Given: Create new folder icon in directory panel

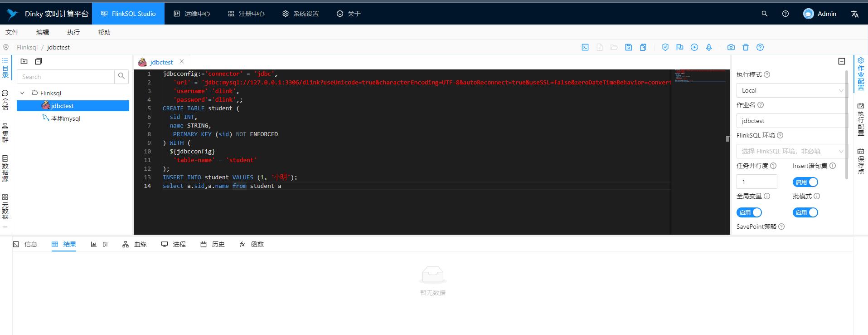Looking at the screenshot, I should [24, 61].
